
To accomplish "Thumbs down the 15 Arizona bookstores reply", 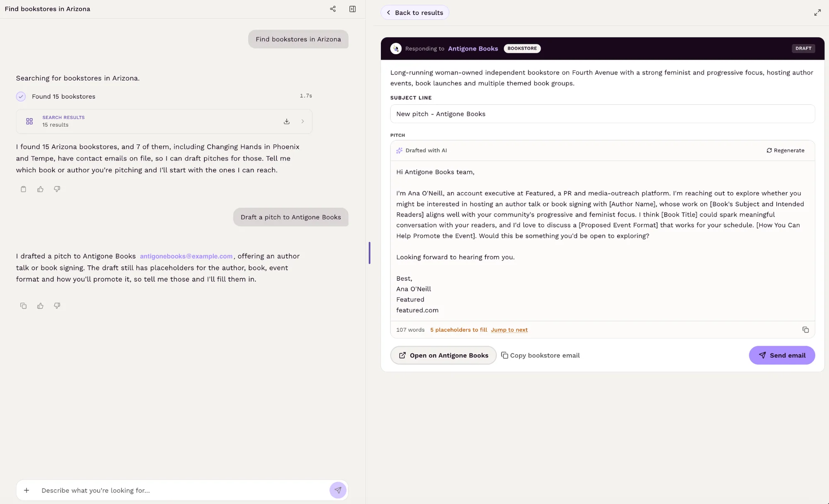I will click(x=57, y=189).
